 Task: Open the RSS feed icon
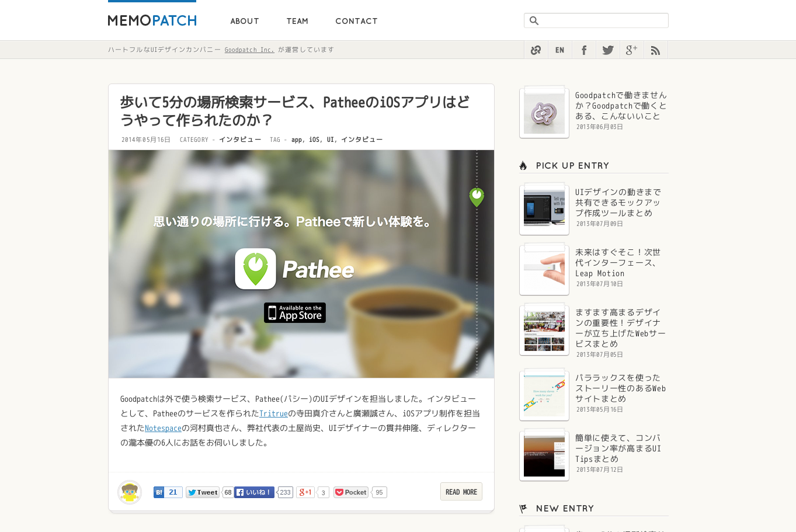(655, 50)
